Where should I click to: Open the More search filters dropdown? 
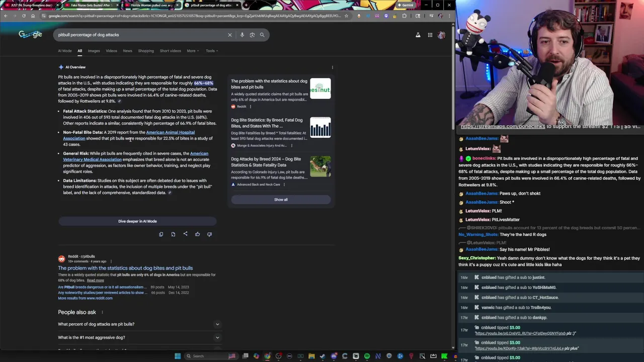193,51
